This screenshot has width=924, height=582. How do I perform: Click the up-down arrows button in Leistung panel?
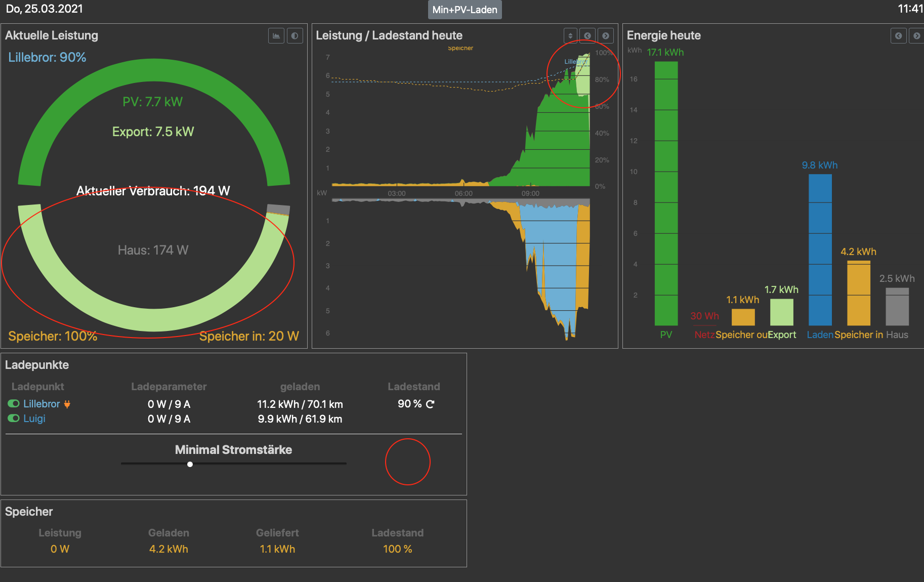coord(570,36)
